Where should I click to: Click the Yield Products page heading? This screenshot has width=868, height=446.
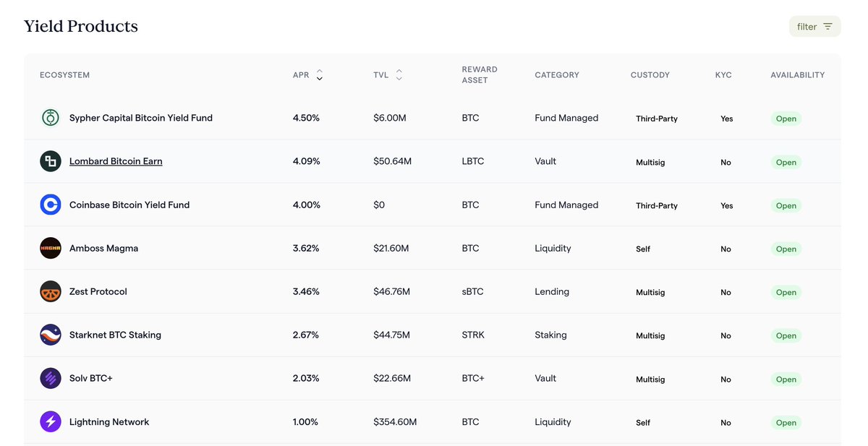[81, 26]
